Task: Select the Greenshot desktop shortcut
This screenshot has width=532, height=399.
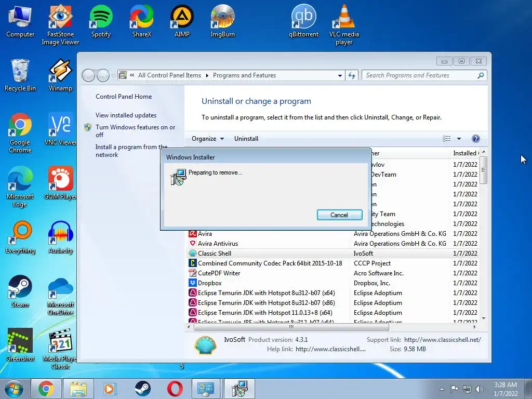Action: [20, 345]
